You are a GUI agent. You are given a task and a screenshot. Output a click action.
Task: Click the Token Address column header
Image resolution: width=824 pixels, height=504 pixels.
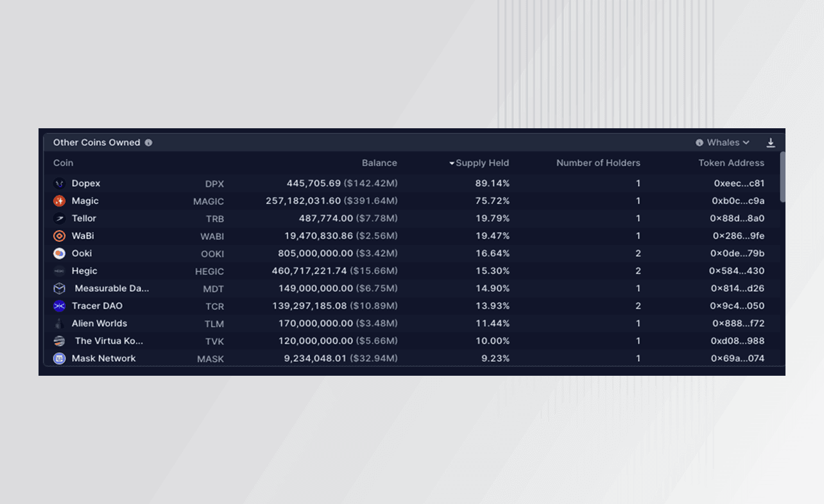(x=732, y=163)
